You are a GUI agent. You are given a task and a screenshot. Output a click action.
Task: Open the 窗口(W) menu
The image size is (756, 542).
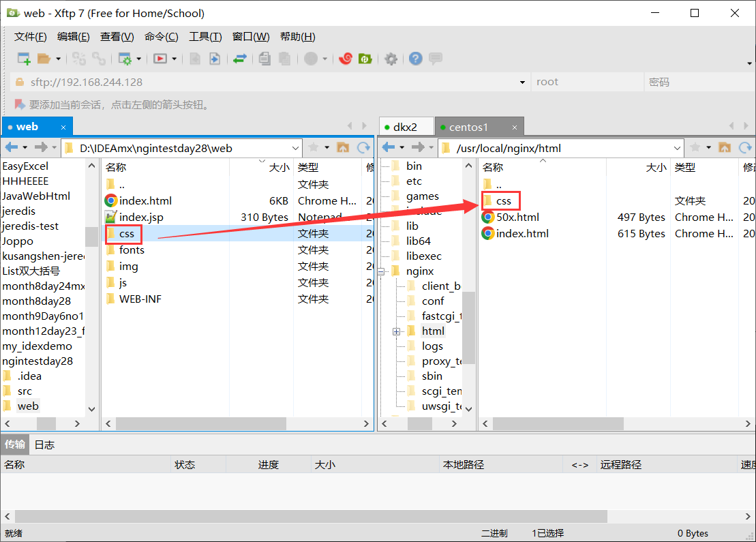coord(251,37)
